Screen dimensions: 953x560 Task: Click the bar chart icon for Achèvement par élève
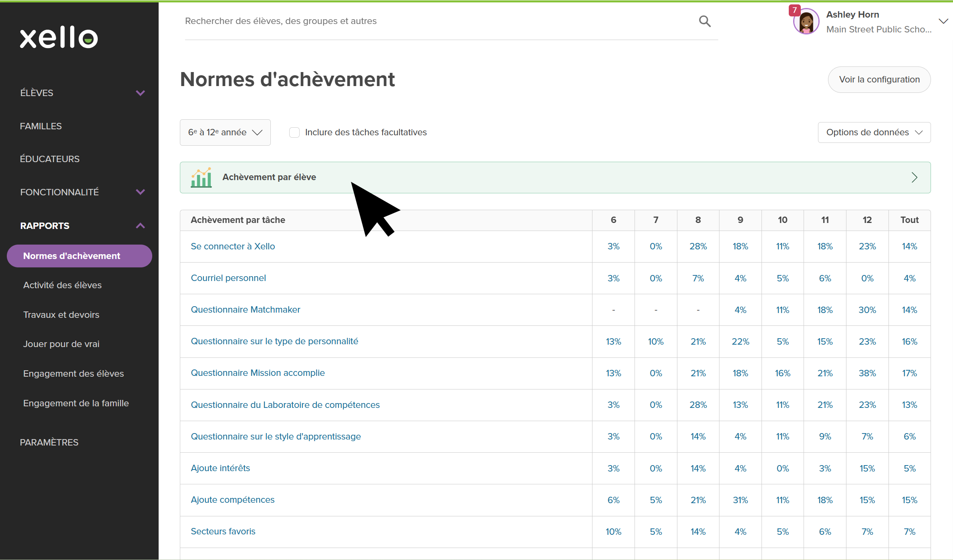(x=201, y=177)
